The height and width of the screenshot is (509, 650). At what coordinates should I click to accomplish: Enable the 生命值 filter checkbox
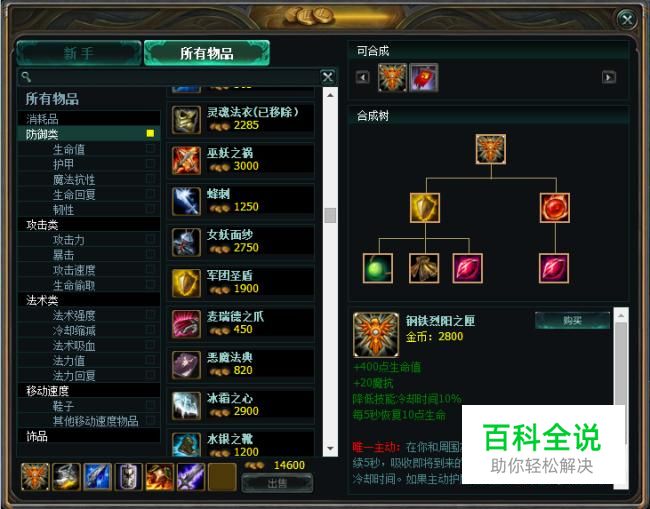pos(150,148)
